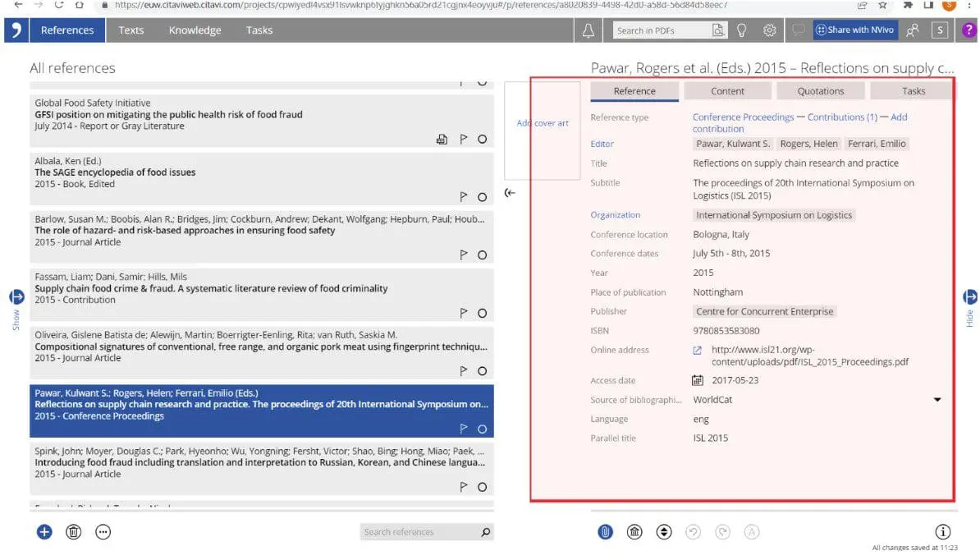
Task: Click the S avatar in the top bar
Action: (x=941, y=30)
